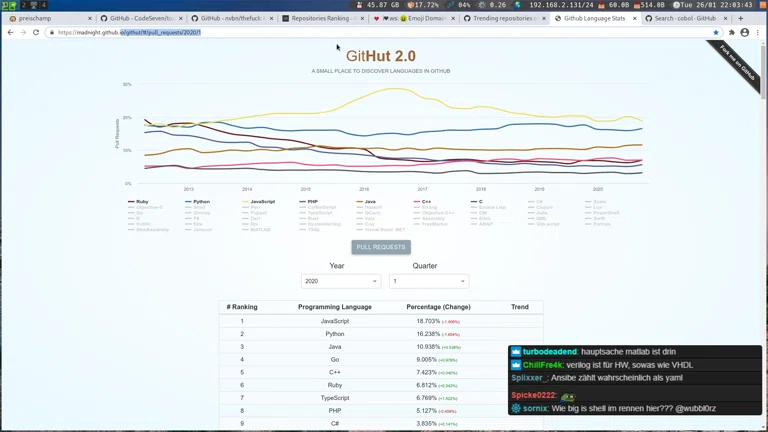Open the browser profile avatar icon
The width and height of the screenshot is (768, 432).
(x=744, y=32)
